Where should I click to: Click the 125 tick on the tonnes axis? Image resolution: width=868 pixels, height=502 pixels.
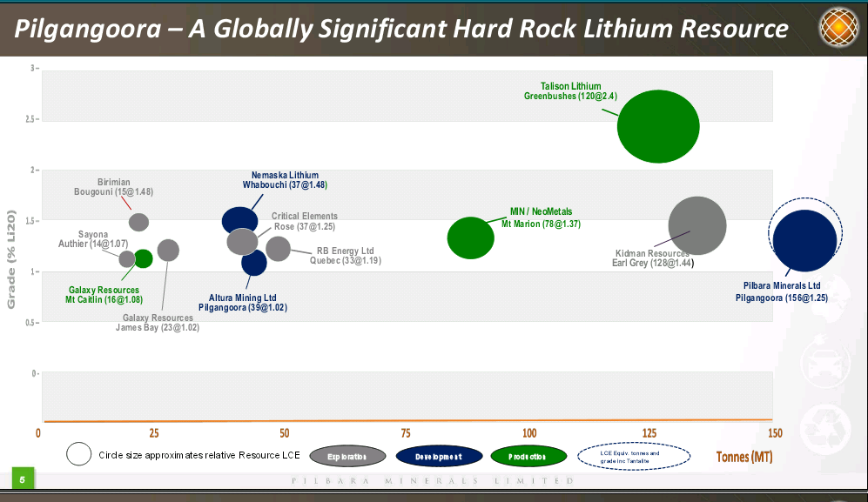point(649,433)
